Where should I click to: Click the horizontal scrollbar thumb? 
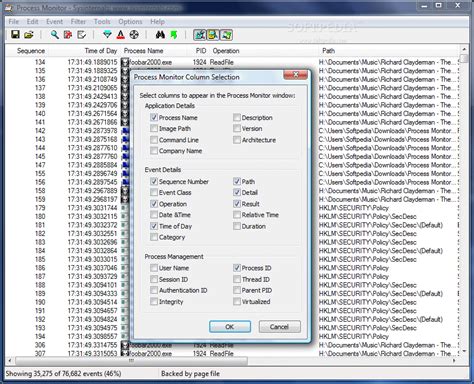coord(132,361)
